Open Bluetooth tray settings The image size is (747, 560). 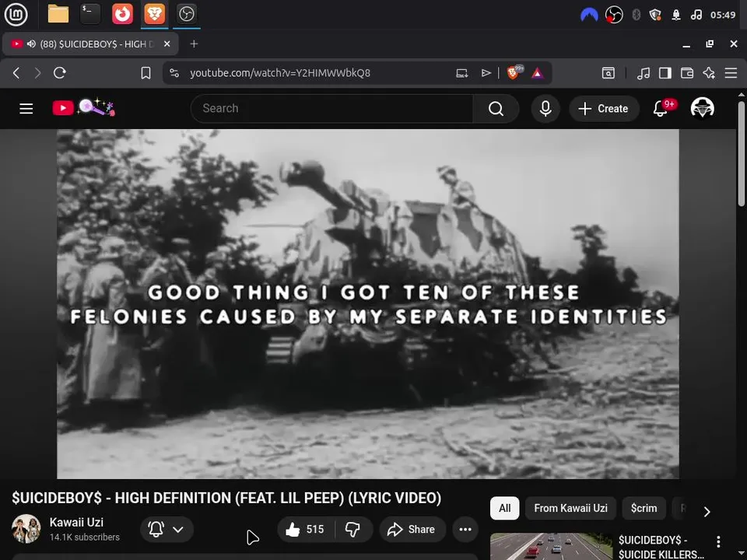click(636, 15)
